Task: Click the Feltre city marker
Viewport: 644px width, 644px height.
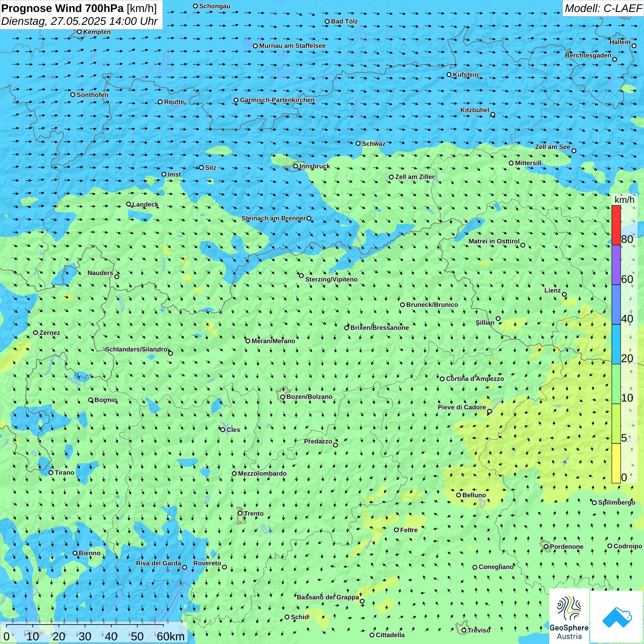Action: (x=397, y=530)
